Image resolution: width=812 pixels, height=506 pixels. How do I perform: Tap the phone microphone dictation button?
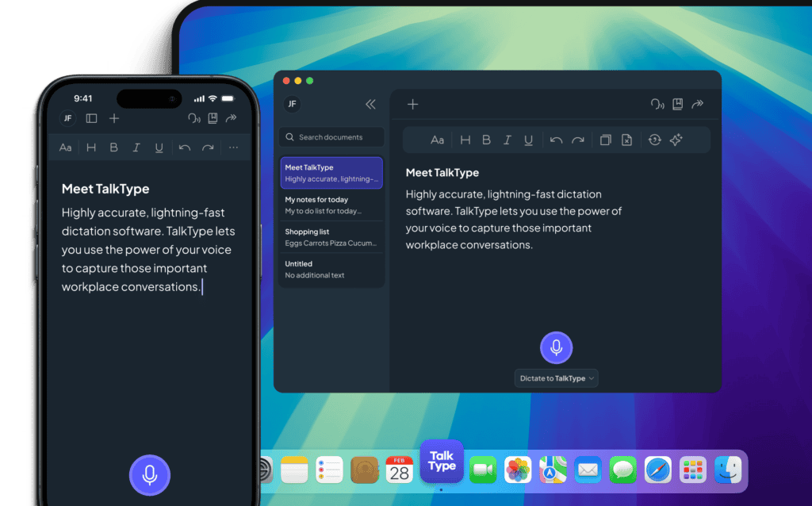pyautogui.click(x=150, y=475)
